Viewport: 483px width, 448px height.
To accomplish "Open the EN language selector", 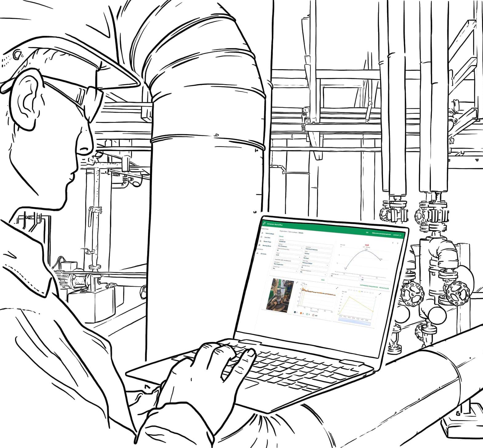I will (x=367, y=232).
